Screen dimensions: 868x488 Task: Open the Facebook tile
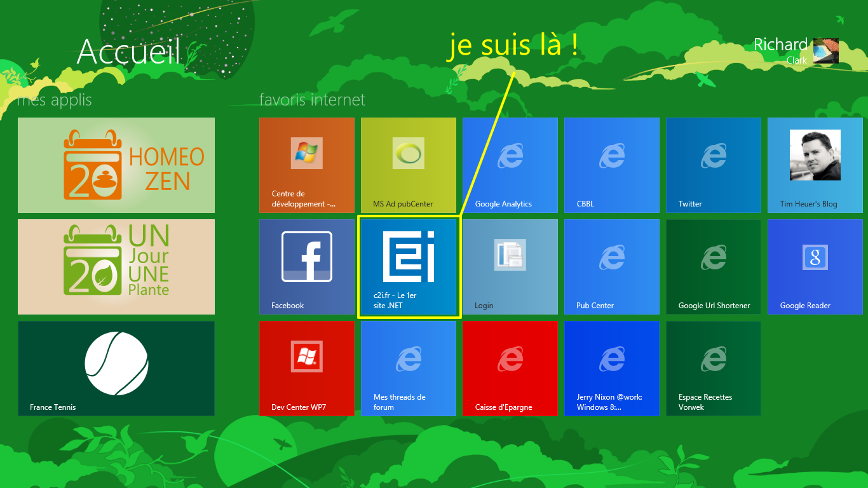[x=307, y=267]
